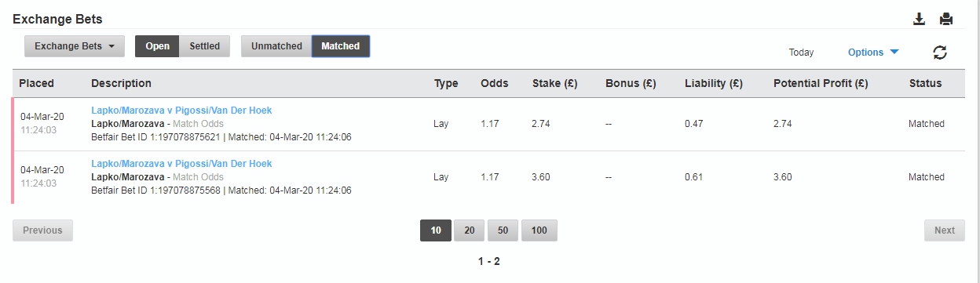Show 100 results per page
Viewport: 980px width, 283px height.
(x=539, y=230)
